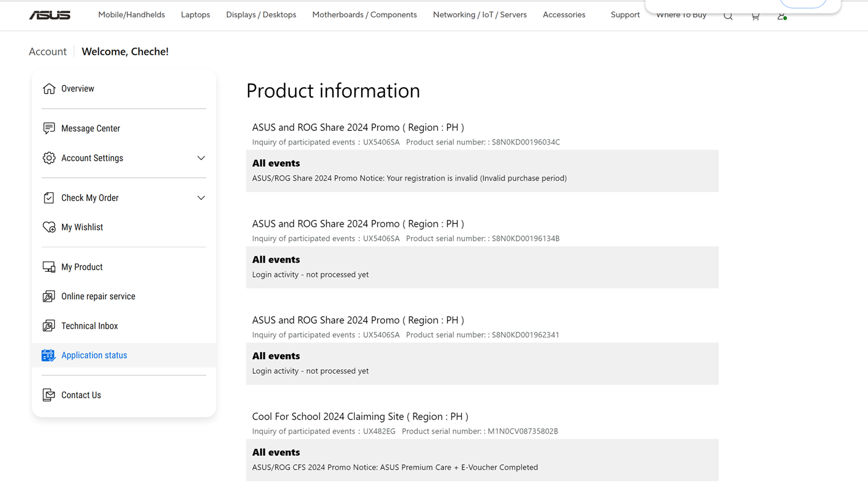
Task: Click the Cool For School 2024 Claiming Site title
Action: [x=360, y=416]
